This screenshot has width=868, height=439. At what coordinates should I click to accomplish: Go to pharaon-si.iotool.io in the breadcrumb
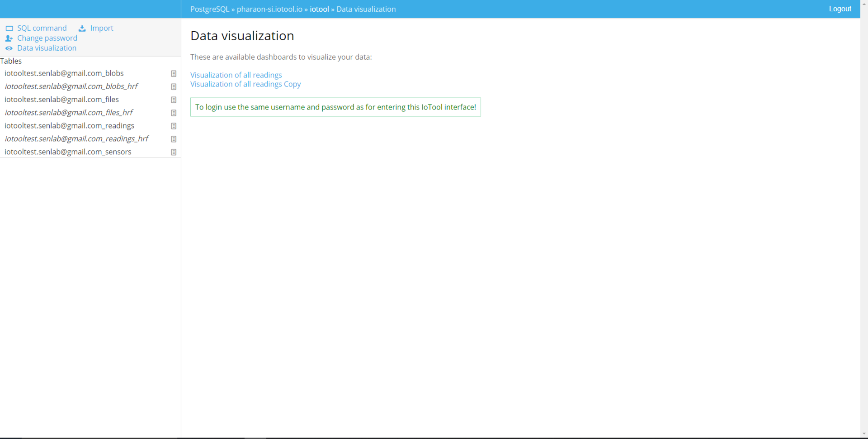tap(269, 9)
